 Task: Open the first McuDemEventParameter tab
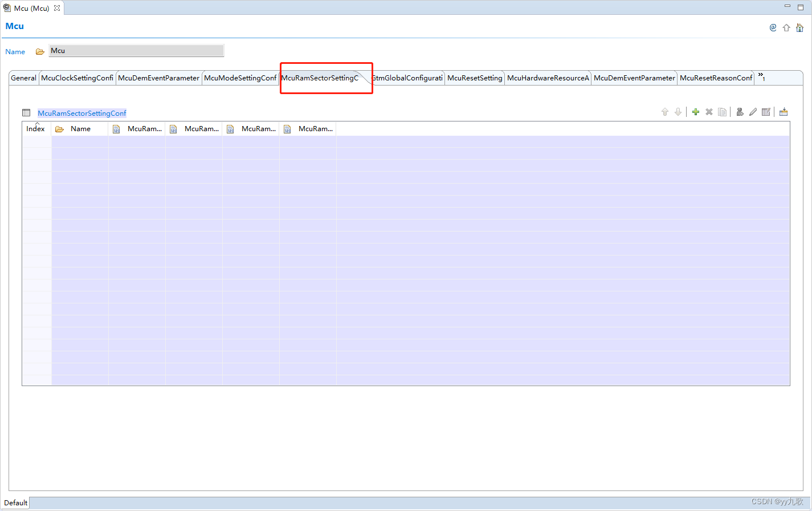159,78
